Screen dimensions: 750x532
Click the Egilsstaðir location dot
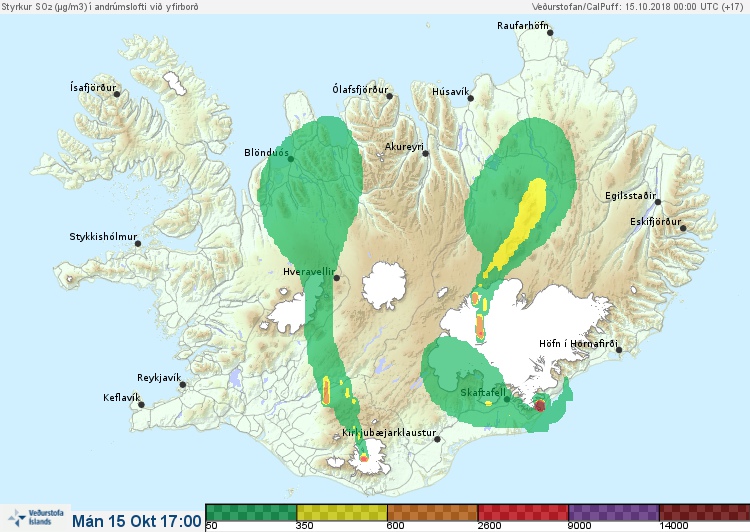[x=658, y=202]
